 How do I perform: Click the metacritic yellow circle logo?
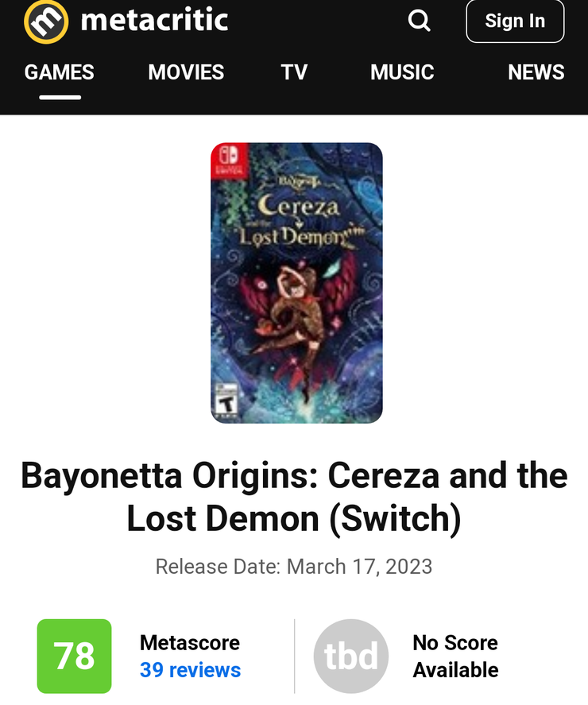pyautogui.click(x=46, y=21)
